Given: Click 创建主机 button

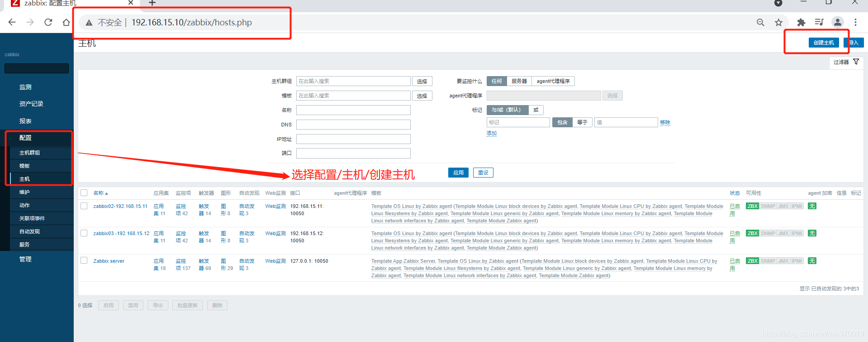Looking at the screenshot, I should [824, 43].
